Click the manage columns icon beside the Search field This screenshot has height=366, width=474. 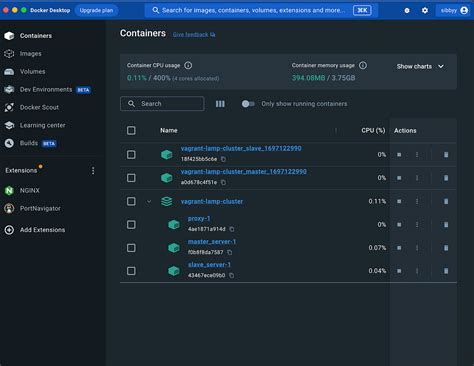(220, 104)
